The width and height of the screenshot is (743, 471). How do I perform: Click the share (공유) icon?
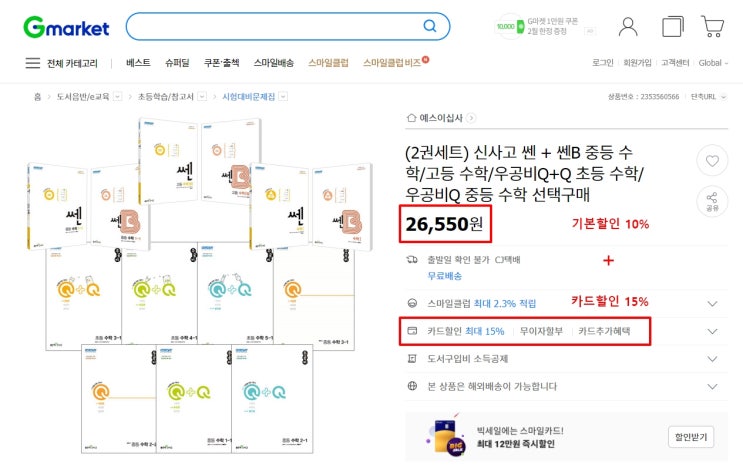(712, 200)
